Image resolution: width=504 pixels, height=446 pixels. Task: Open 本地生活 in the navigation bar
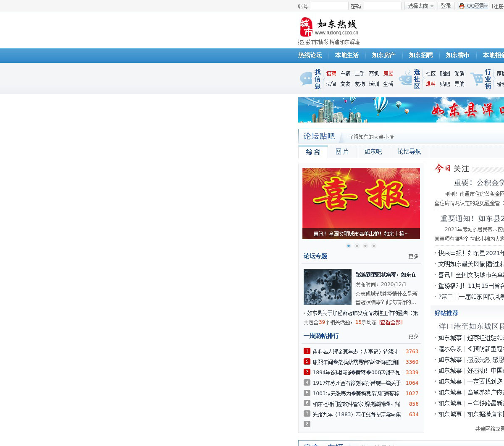tap(347, 55)
